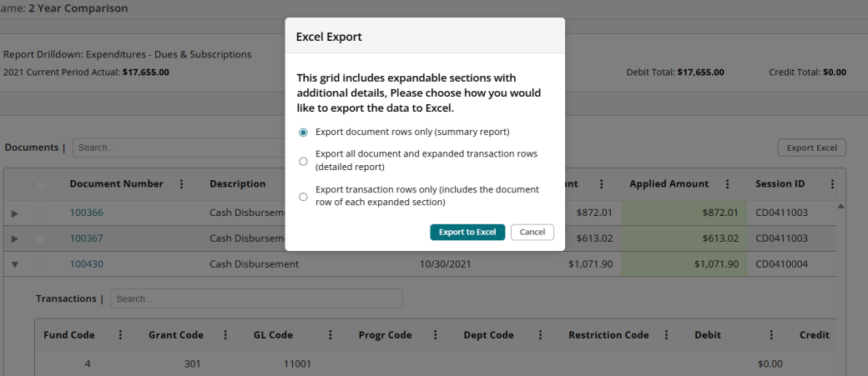The width and height of the screenshot is (868, 376).
Task: Tick the checkbox for document 100430
Action: [x=40, y=264]
